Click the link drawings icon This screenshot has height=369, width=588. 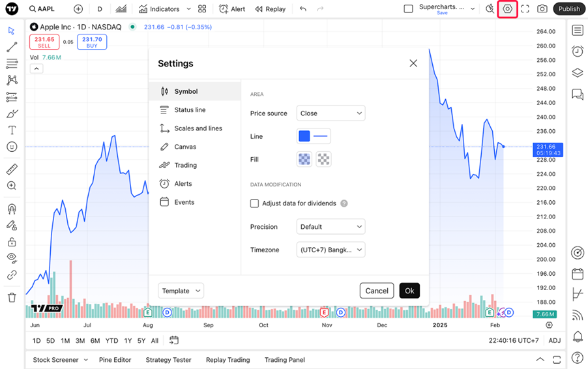[x=12, y=275]
